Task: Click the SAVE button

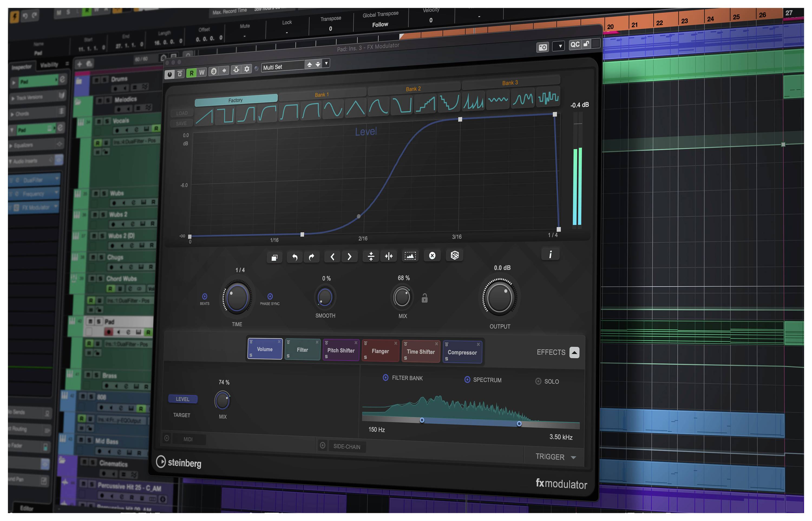Action: click(x=181, y=123)
